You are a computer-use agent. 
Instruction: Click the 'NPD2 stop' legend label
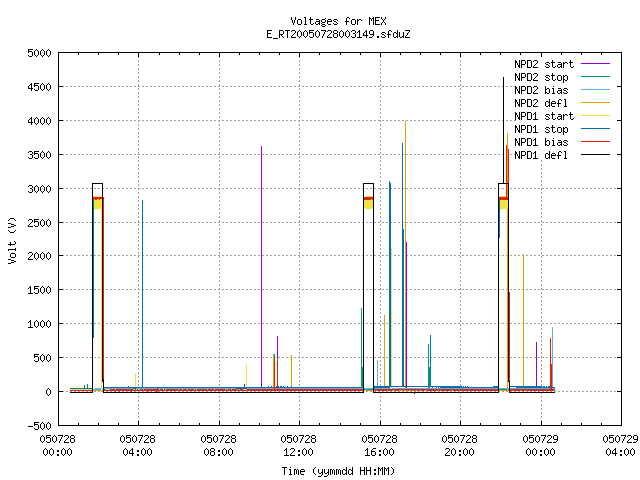(541, 77)
